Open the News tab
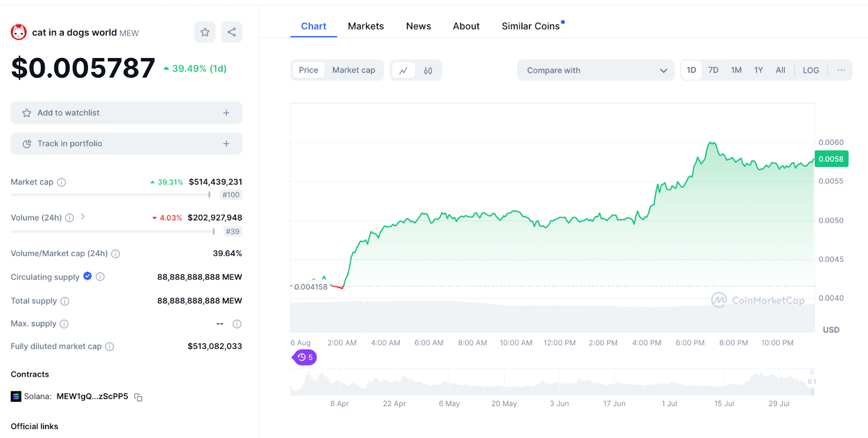This screenshot has width=868, height=438. [x=418, y=26]
